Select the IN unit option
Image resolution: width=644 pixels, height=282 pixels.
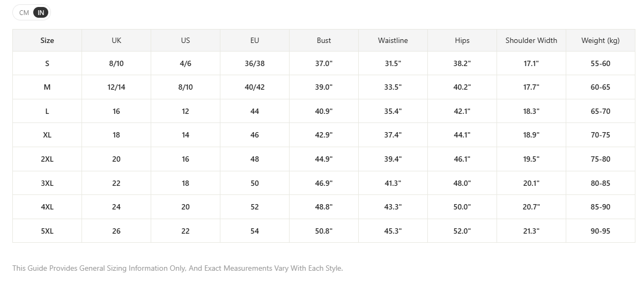tap(41, 12)
